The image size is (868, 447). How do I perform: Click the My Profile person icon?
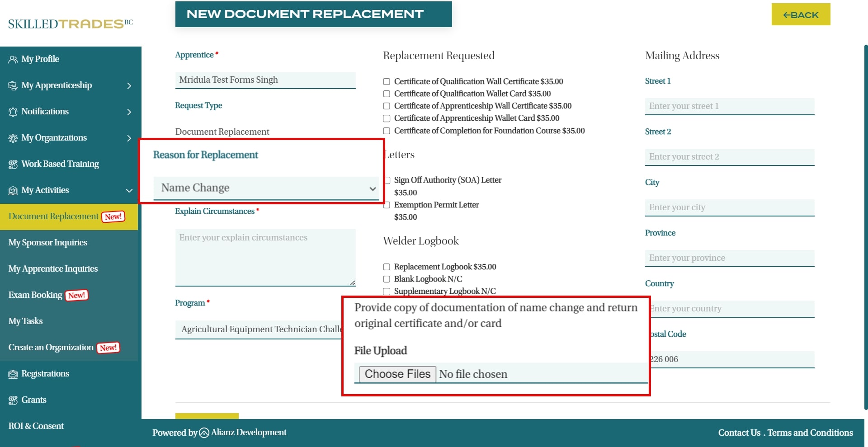tap(13, 59)
